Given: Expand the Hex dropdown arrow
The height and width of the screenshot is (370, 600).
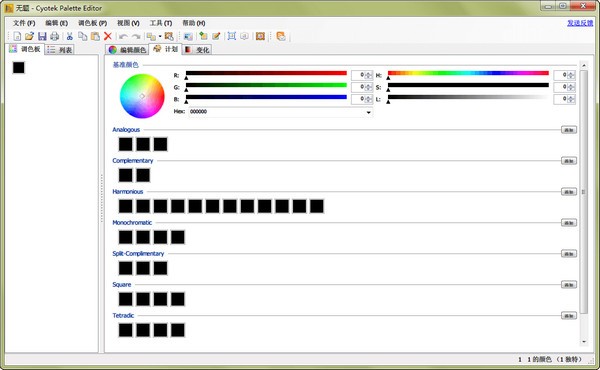Looking at the screenshot, I should [368, 112].
